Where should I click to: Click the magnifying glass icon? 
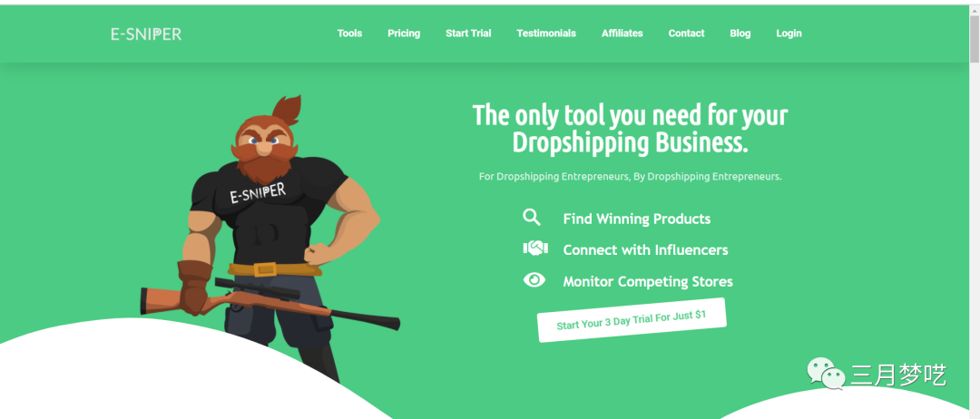click(531, 218)
